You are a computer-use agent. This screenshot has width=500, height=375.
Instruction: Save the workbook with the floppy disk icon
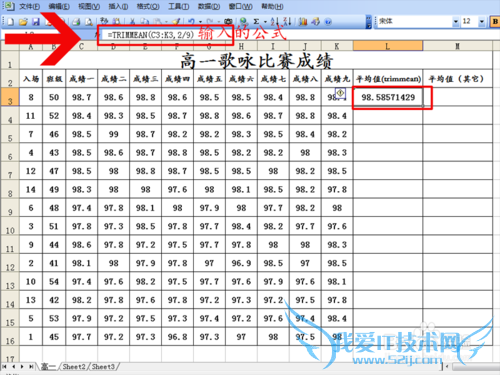[36, 22]
